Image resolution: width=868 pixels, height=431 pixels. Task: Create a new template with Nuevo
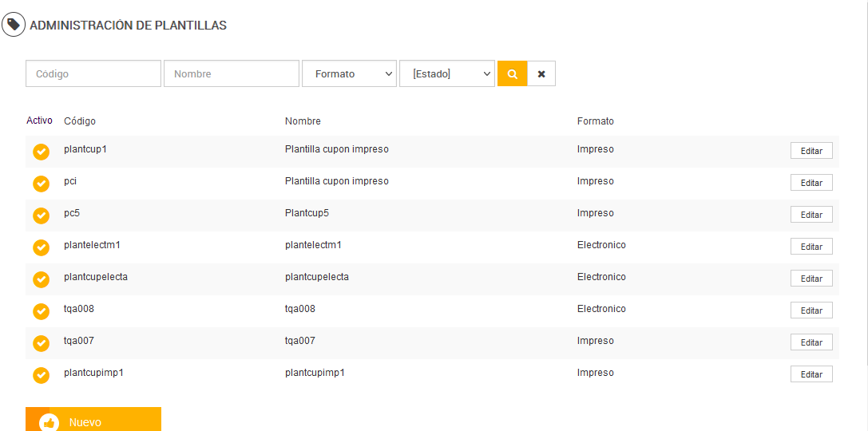point(93,421)
